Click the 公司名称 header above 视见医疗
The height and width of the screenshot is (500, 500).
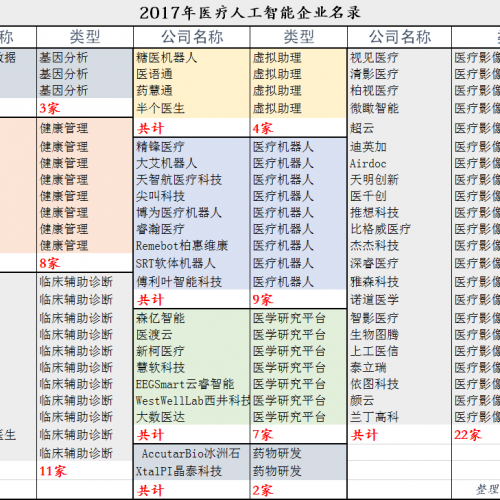coord(400,37)
